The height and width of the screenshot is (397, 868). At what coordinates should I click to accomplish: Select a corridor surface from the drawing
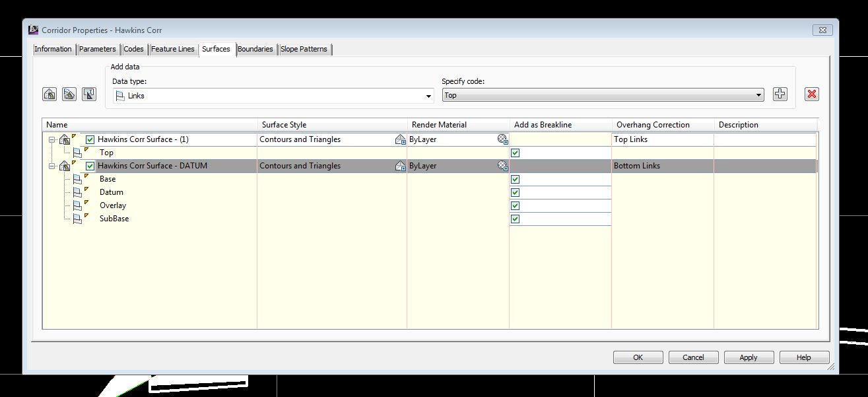tap(89, 94)
